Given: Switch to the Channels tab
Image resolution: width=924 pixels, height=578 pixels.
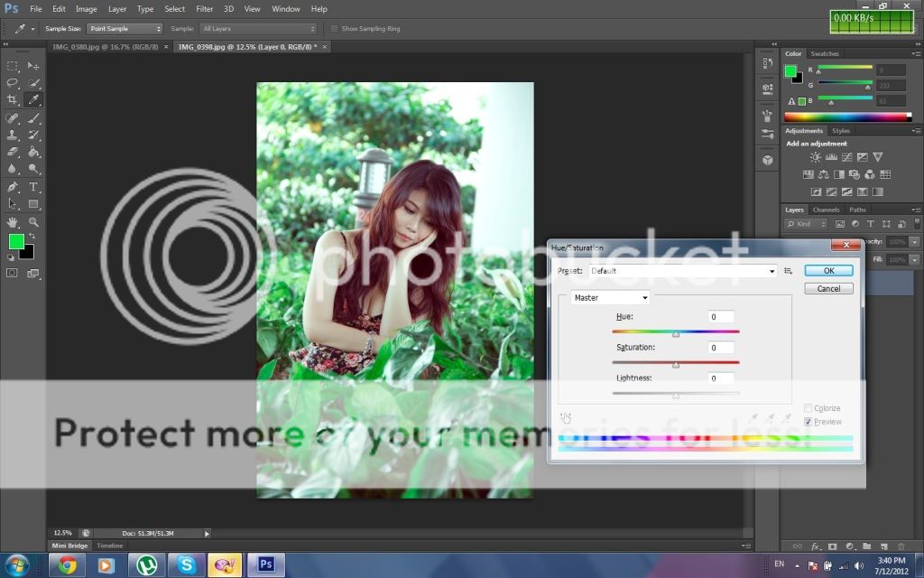Looking at the screenshot, I should point(826,210).
